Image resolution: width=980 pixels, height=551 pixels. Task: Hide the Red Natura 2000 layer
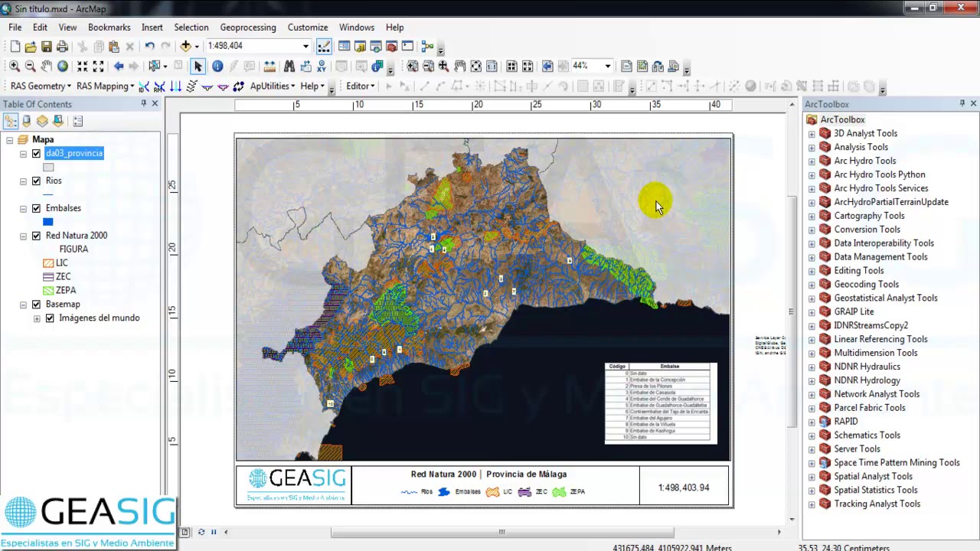point(36,236)
